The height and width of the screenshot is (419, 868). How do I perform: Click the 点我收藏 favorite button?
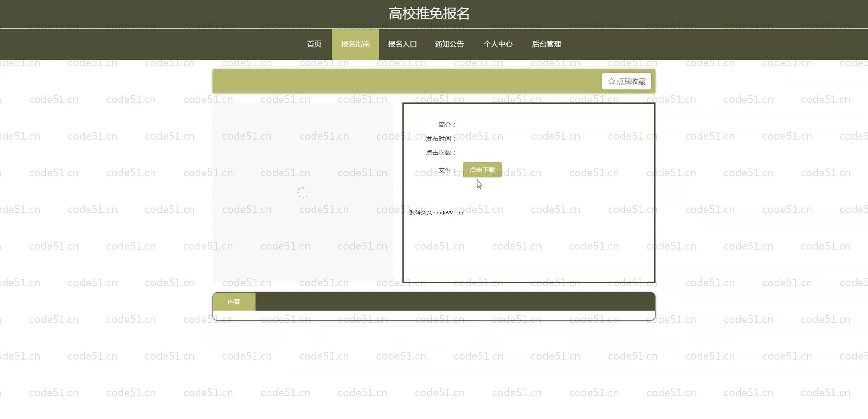(627, 81)
